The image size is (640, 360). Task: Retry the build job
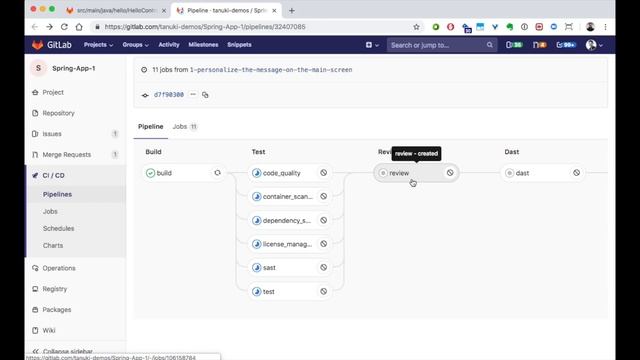pos(218,173)
